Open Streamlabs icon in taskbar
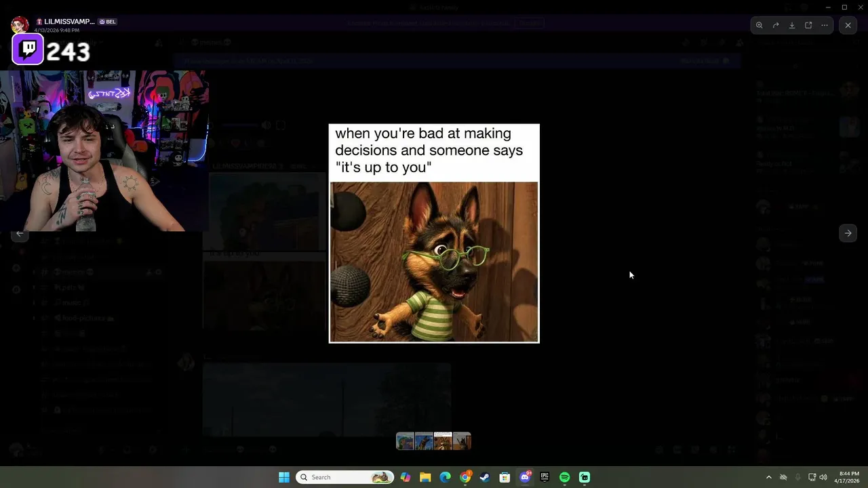 [585, 477]
